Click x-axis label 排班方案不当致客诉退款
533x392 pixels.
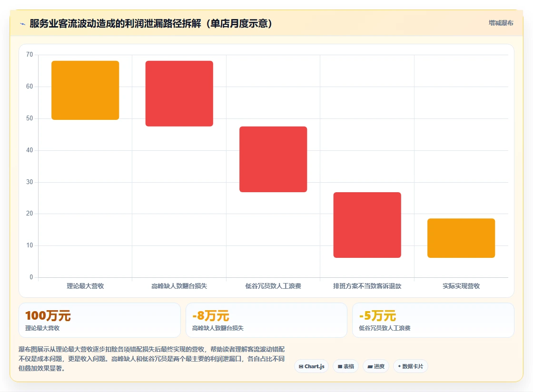pyautogui.click(x=367, y=286)
